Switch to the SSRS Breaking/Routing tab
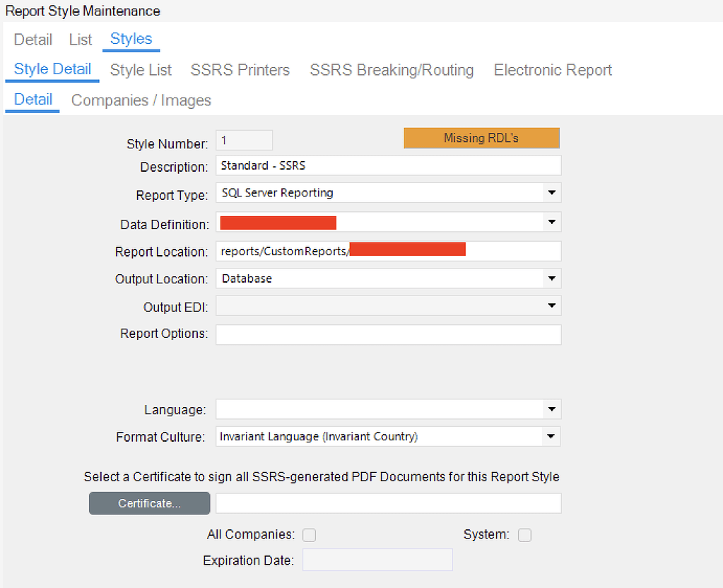 [x=392, y=70]
